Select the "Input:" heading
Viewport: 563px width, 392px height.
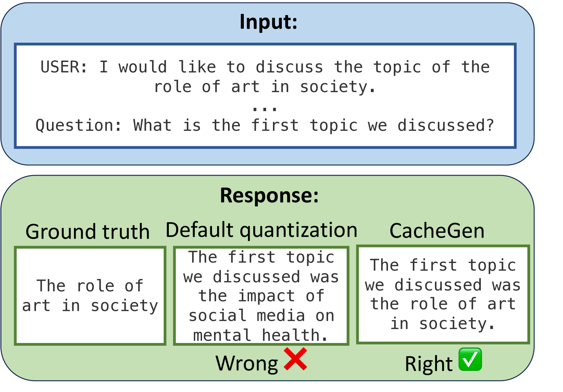[268, 22]
